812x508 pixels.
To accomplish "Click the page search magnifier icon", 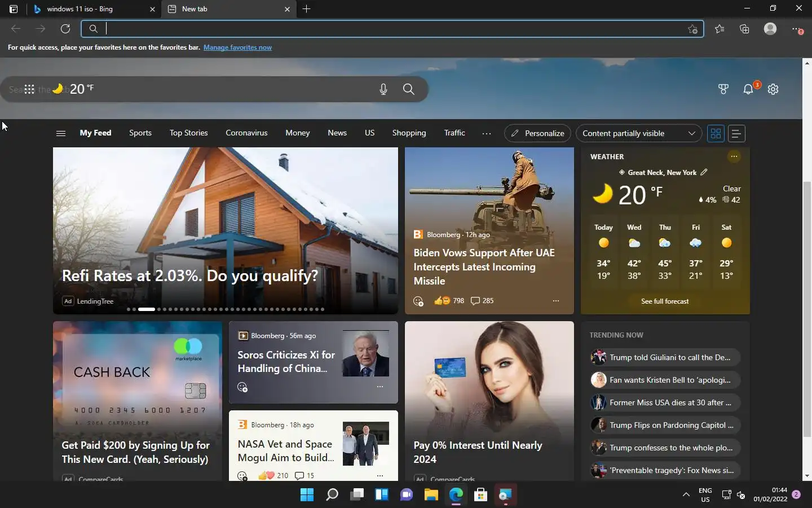I will coord(409,89).
